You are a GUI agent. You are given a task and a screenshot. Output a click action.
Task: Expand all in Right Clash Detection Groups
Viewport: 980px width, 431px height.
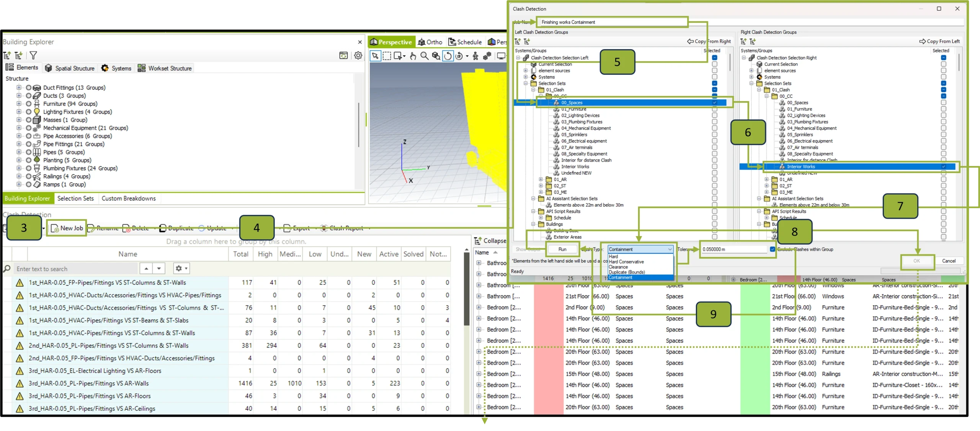pos(753,41)
